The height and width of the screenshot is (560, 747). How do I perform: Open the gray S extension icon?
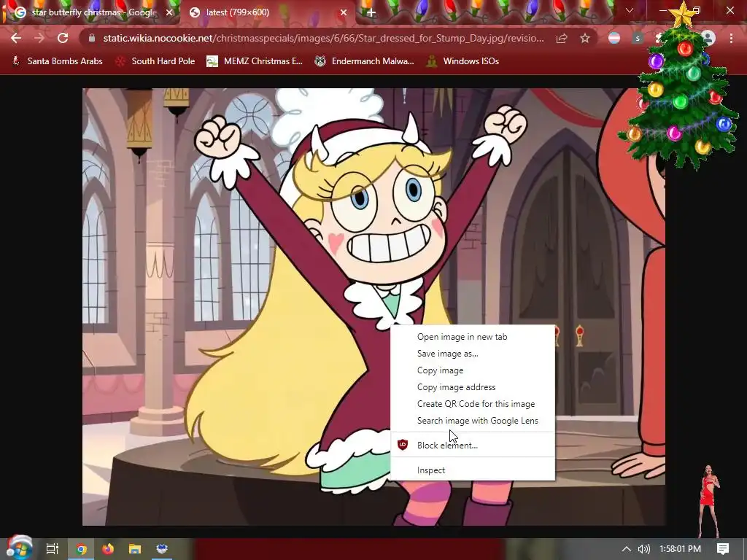(x=638, y=38)
